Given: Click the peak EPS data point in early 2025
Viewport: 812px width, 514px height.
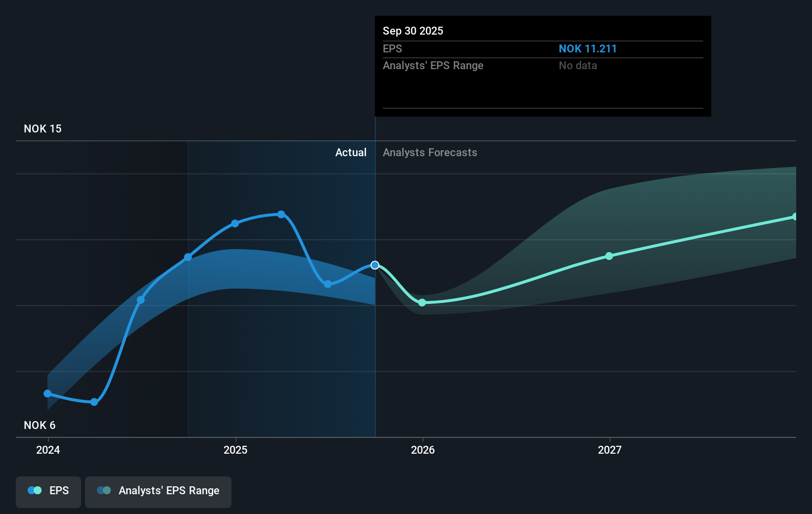Looking at the screenshot, I should [281, 214].
